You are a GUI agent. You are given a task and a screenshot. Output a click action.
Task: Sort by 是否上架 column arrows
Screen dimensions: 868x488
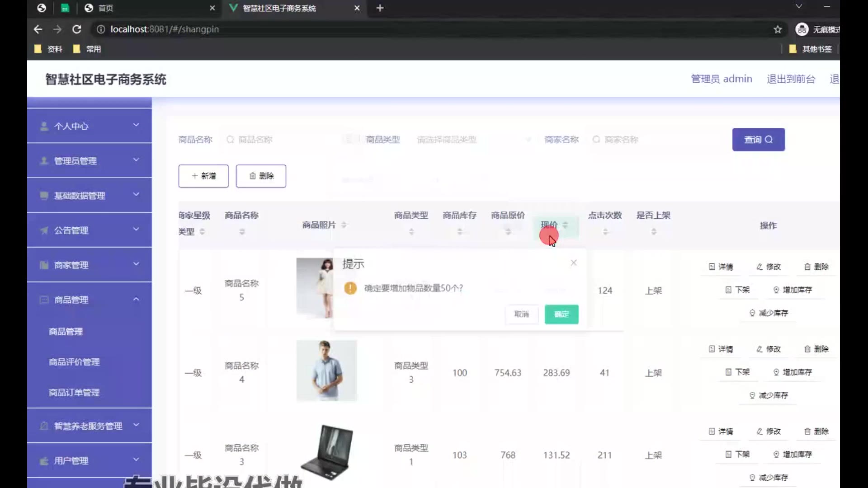654,232
